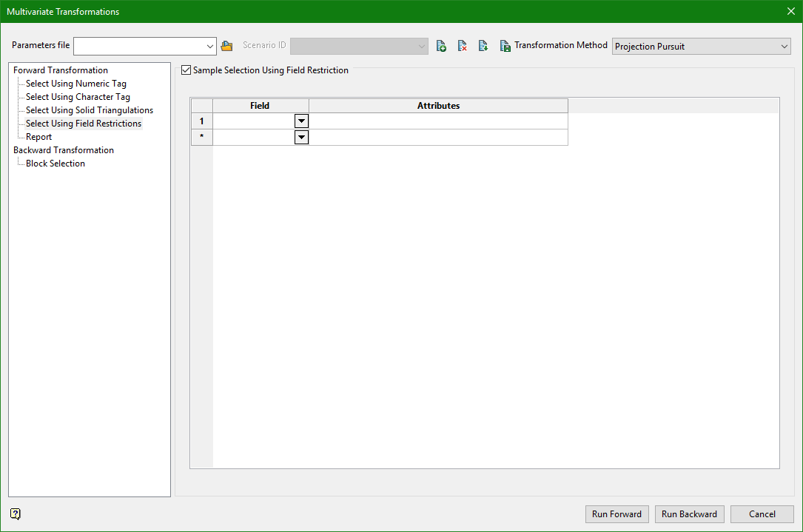Click the Run Backward button
The image size is (803, 532).
tap(689, 514)
